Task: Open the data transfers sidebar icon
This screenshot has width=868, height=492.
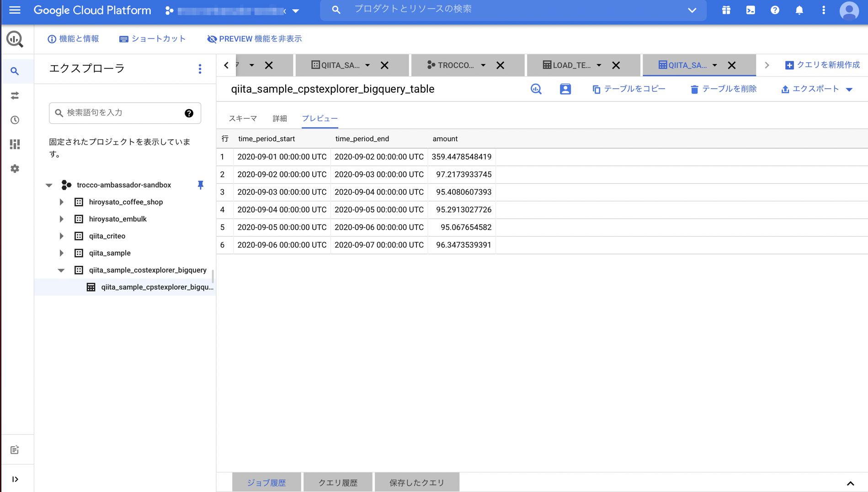Action: (15, 95)
